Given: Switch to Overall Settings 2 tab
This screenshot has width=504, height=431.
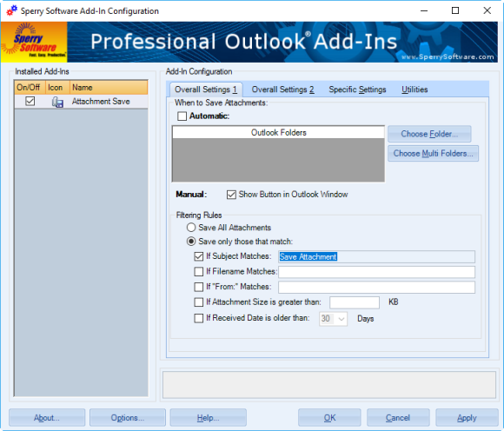Looking at the screenshot, I should [283, 90].
